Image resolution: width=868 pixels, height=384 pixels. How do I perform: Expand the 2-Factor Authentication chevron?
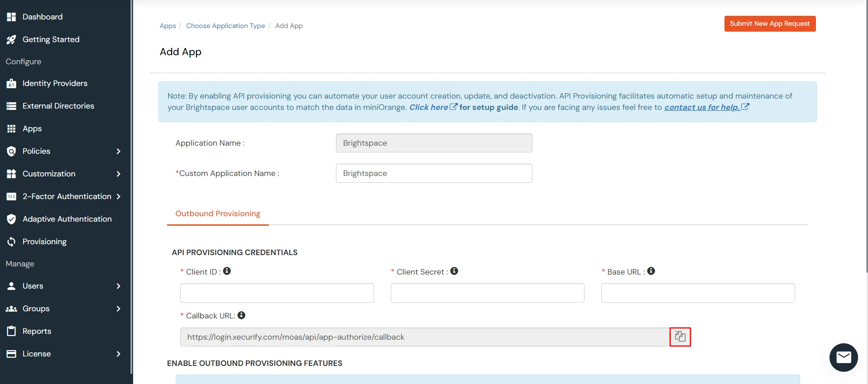pos(119,196)
